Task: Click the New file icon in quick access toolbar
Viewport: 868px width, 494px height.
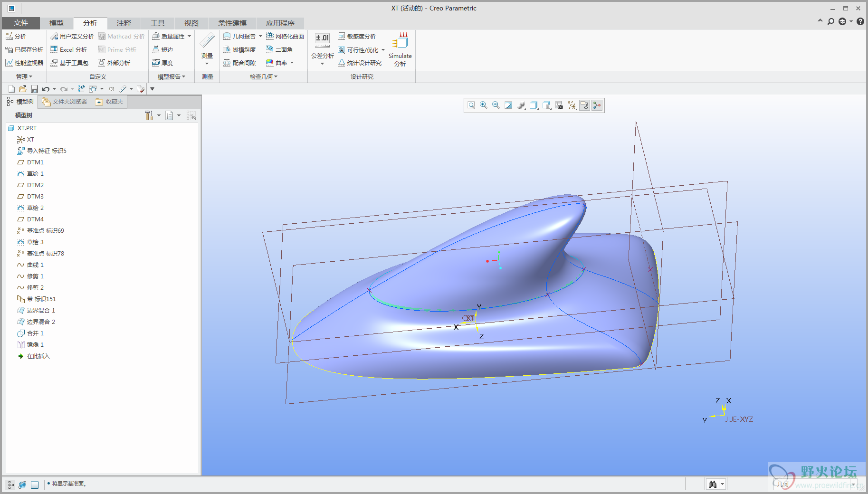Action: tap(11, 89)
